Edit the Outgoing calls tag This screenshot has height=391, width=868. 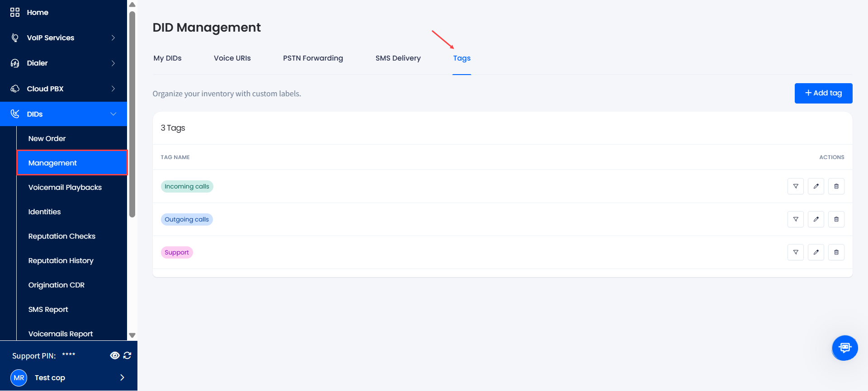[x=816, y=219]
